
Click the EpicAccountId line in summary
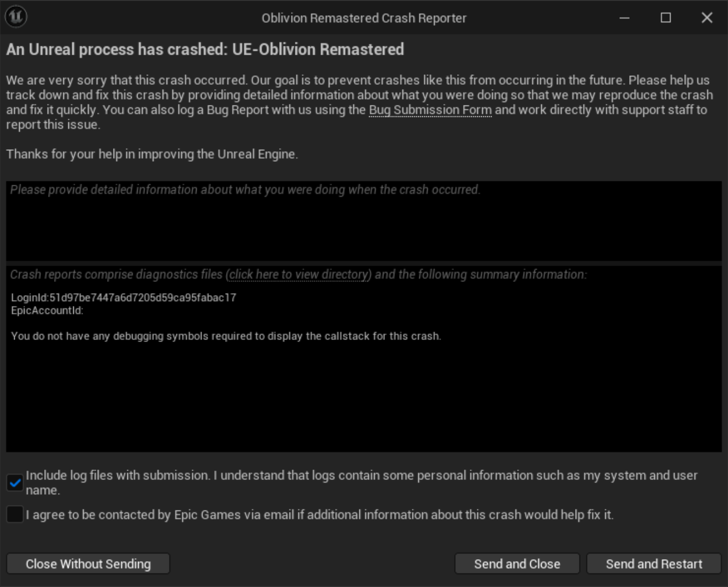tap(47, 310)
